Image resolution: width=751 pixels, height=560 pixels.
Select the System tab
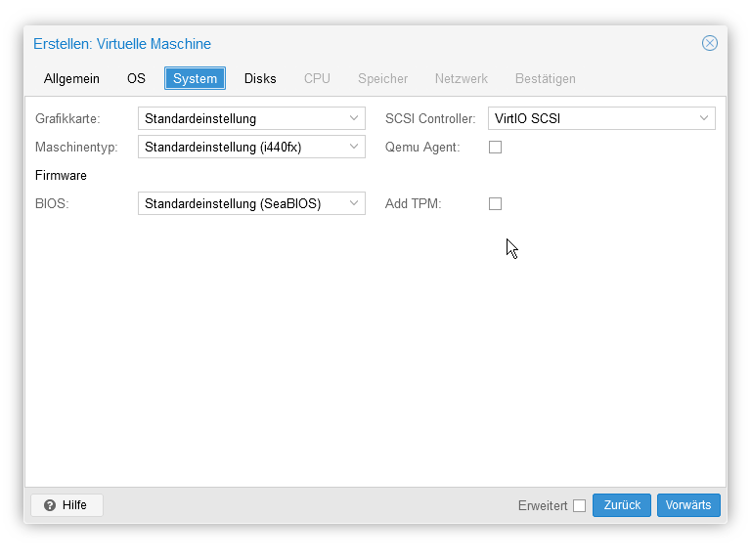pyautogui.click(x=195, y=78)
